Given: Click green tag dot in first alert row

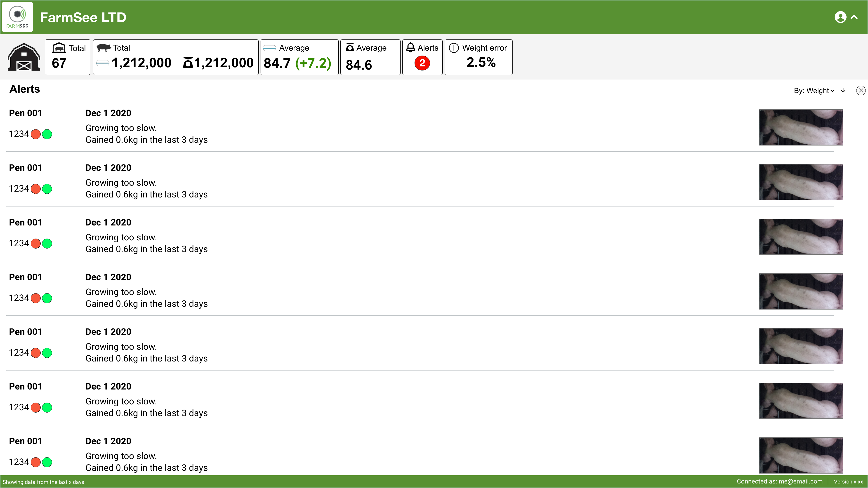Looking at the screenshot, I should (x=47, y=134).
